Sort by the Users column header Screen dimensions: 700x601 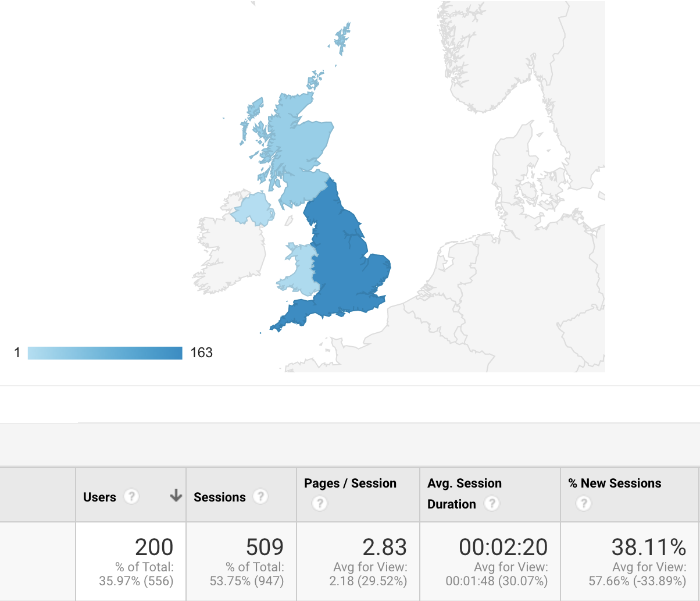(99, 497)
